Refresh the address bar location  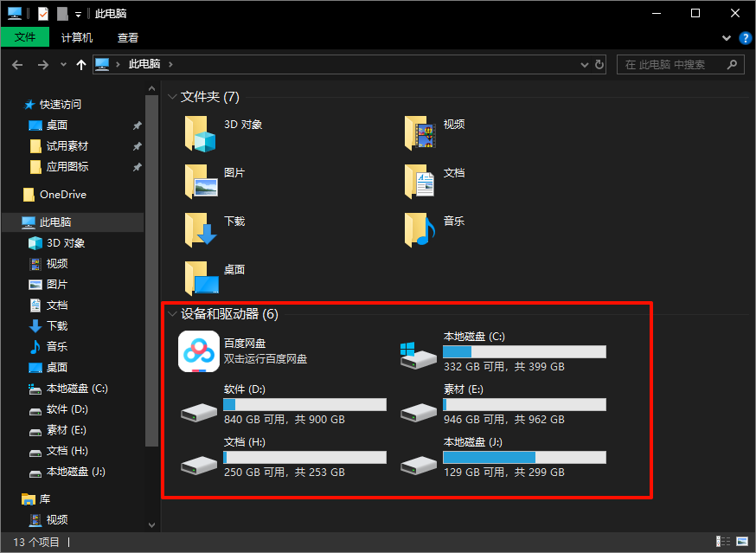pos(599,64)
